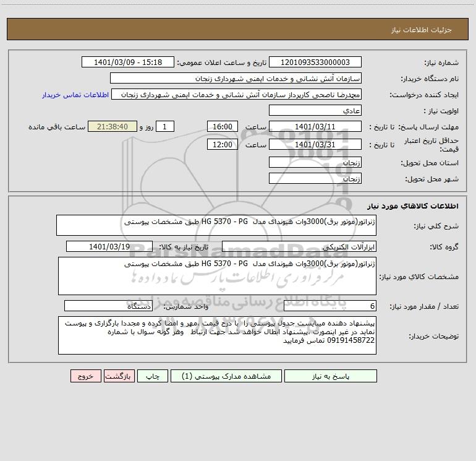This screenshot has width=476, height=461.
Task: Click the buyer organization name field
Action: click(236, 78)
